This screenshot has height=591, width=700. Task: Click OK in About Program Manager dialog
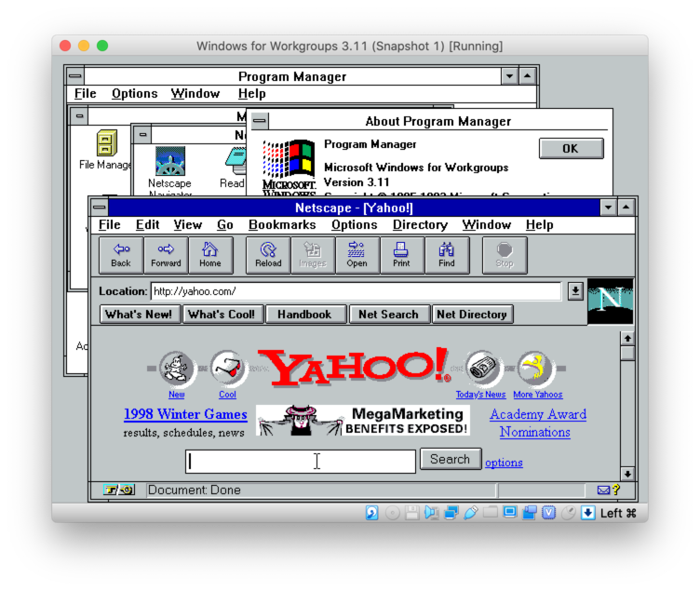(571, 149)
